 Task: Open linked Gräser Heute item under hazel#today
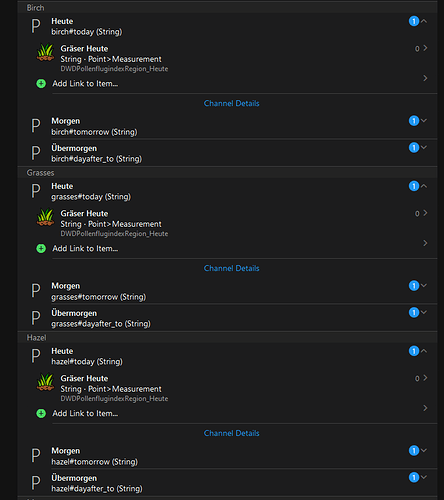click(x=232, y=388)
